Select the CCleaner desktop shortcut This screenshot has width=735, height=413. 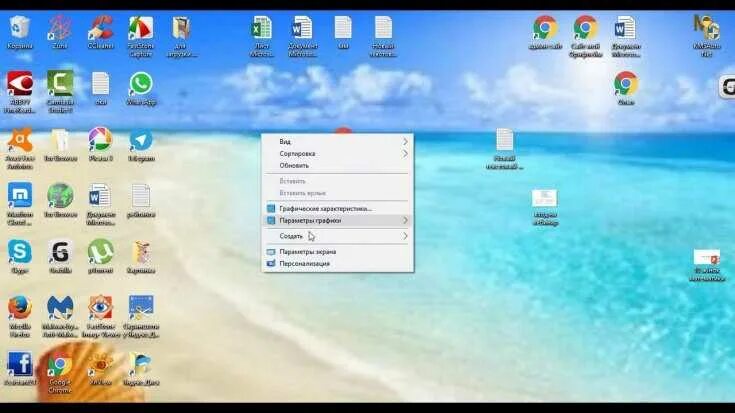100,27
